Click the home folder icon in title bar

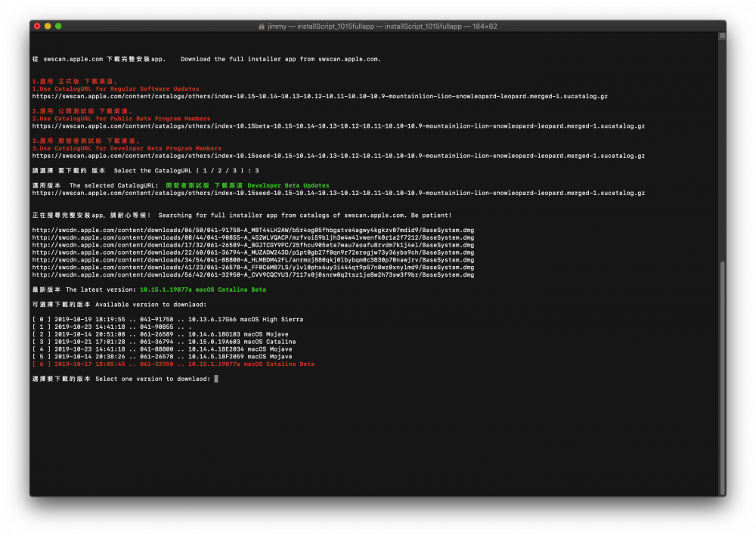pyautogui.click(x=262, y=26)
